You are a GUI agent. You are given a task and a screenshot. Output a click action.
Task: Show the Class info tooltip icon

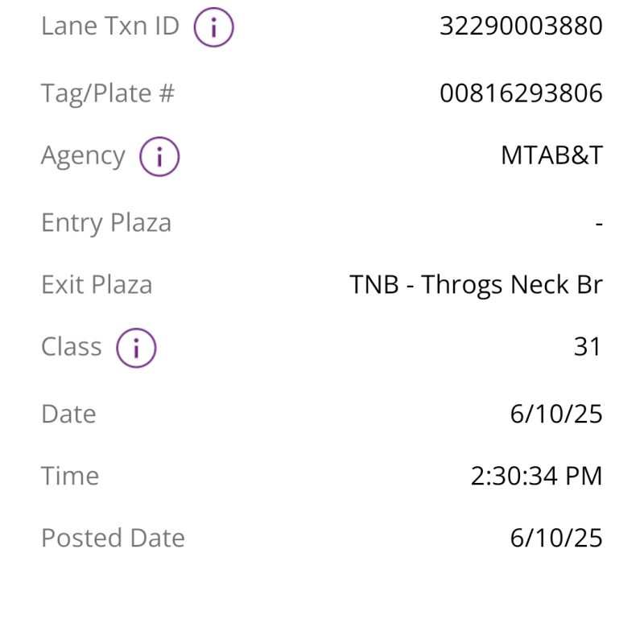(x=136, y=348)
